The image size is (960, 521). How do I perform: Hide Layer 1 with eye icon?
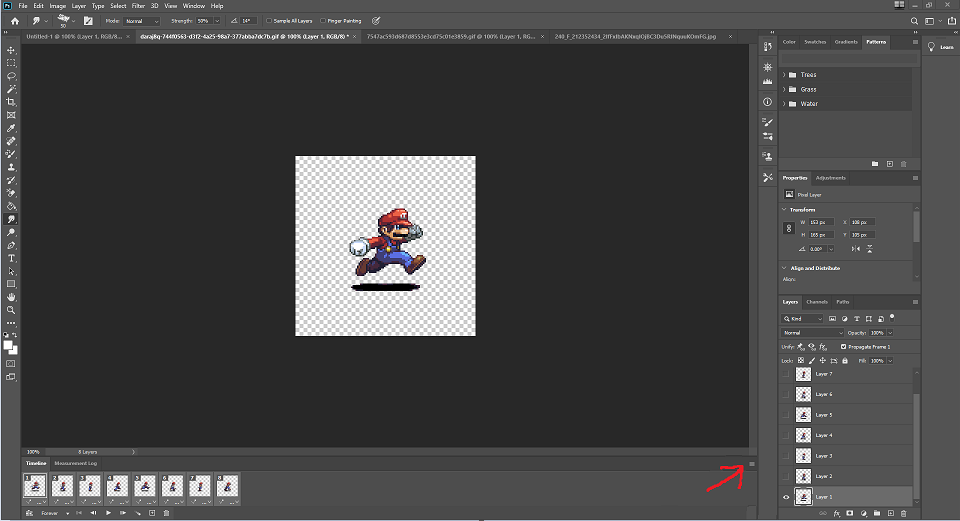(786, 497)
